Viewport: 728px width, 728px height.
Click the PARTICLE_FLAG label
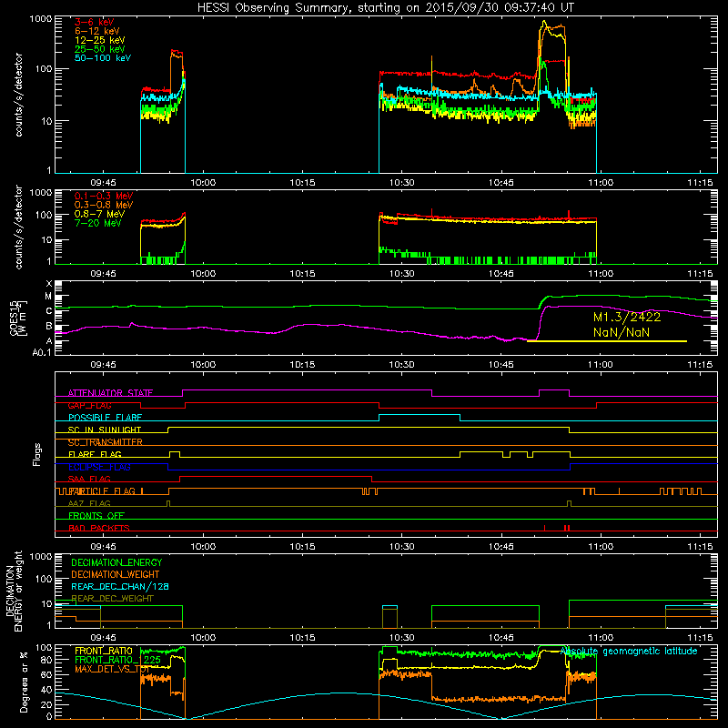(102, 491)
